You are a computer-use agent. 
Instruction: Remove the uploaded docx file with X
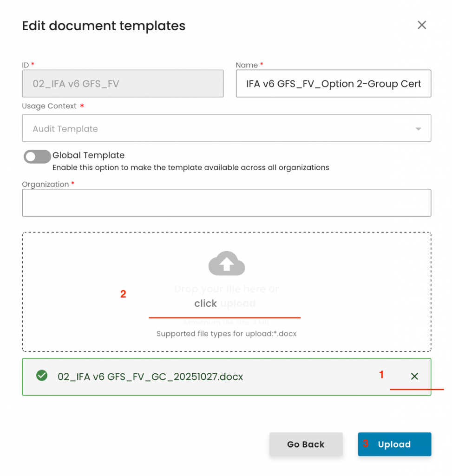pyautogui.click(x=414, y=377)
